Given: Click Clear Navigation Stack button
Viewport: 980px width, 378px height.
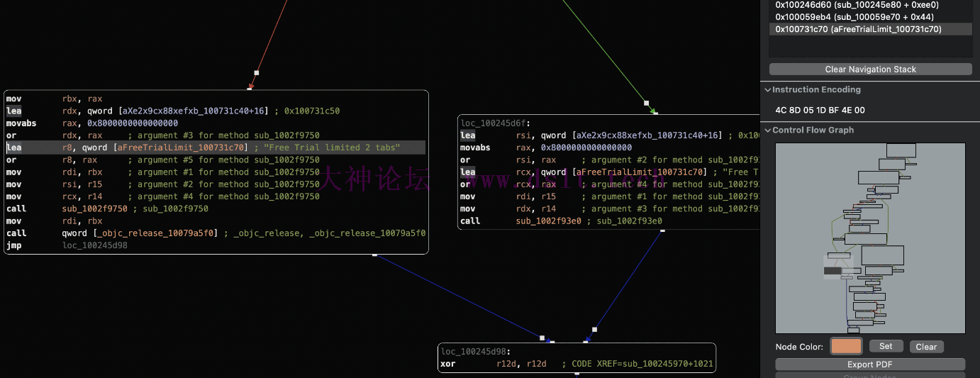Looking at the screenshot, I should tap(870, 70).
